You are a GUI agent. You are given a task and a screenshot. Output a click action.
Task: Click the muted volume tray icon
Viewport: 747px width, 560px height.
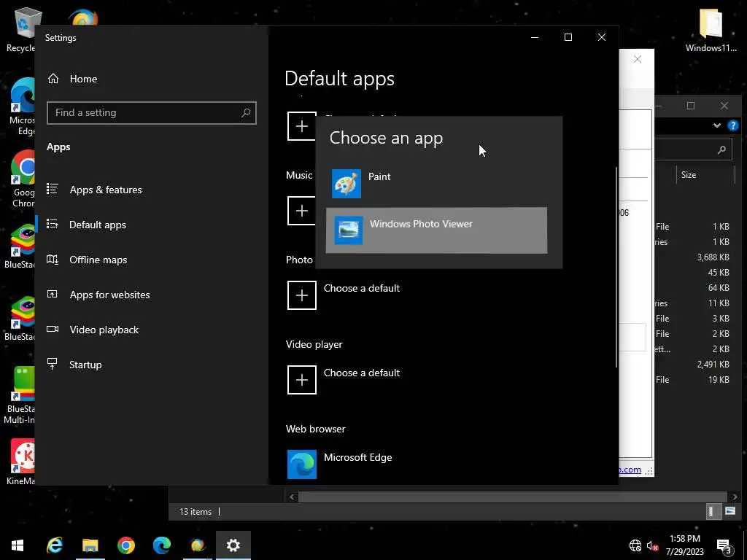(x=653, y=545)
